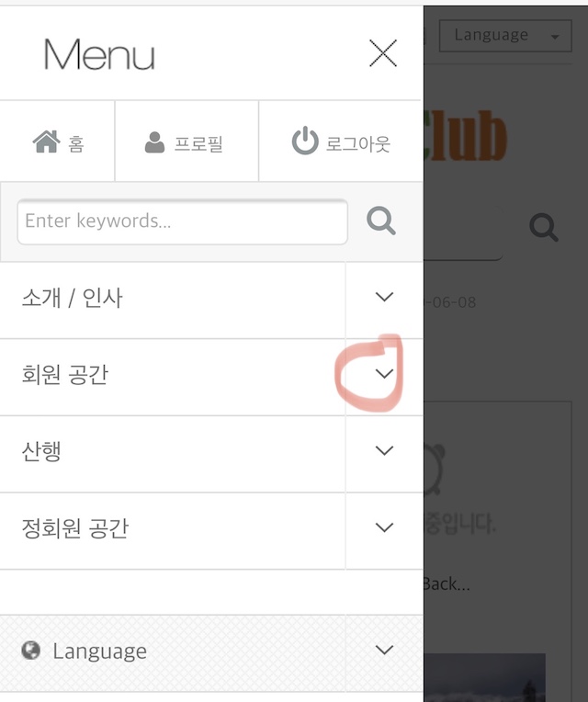Click the globe icon beside Language
The width and height of the screenshot is (588, 702).
31,650
